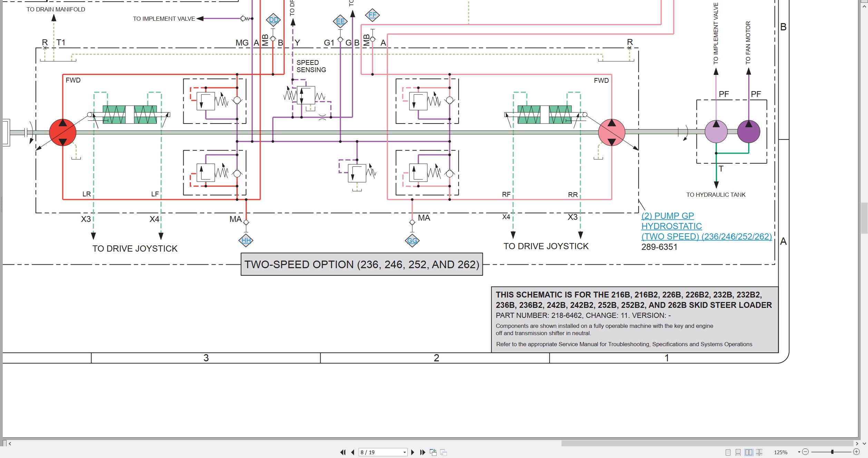Open the Pump GP Hydrostatic Two Speed link

tap(706, 226)
